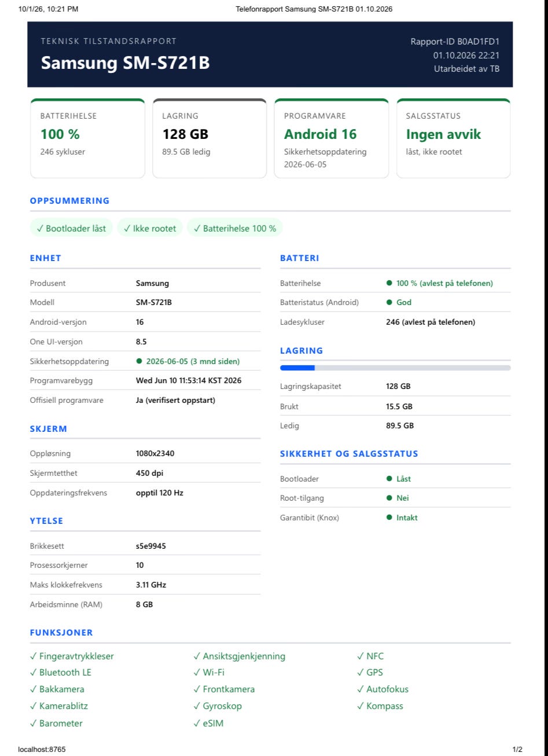Screen dimensions: 548x756
Task: Click the eSIM feature entry
Action: pyautogui.click(x=208, y=723)
